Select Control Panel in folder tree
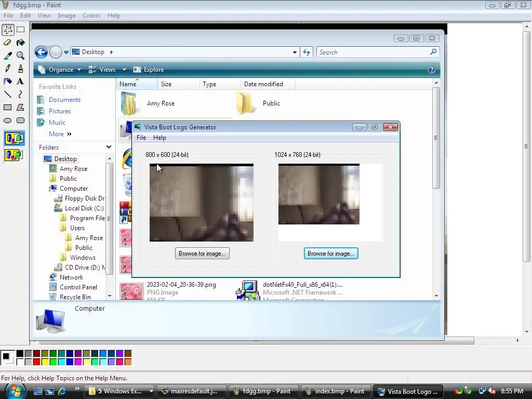This screenshot has height=399, width=532. 78,287
